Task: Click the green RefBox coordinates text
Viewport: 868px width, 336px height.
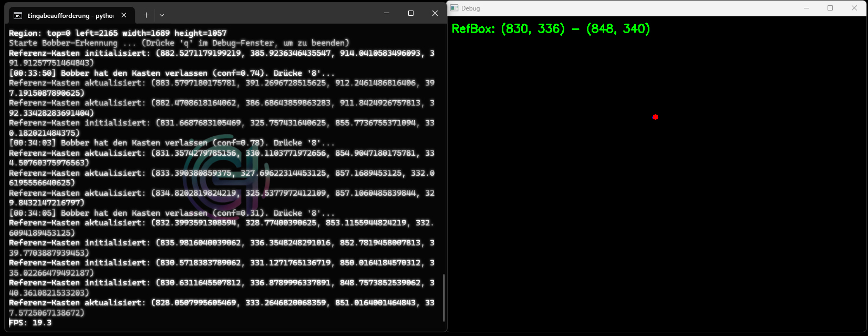Action: pyautogui.click(x=551, y=28)
